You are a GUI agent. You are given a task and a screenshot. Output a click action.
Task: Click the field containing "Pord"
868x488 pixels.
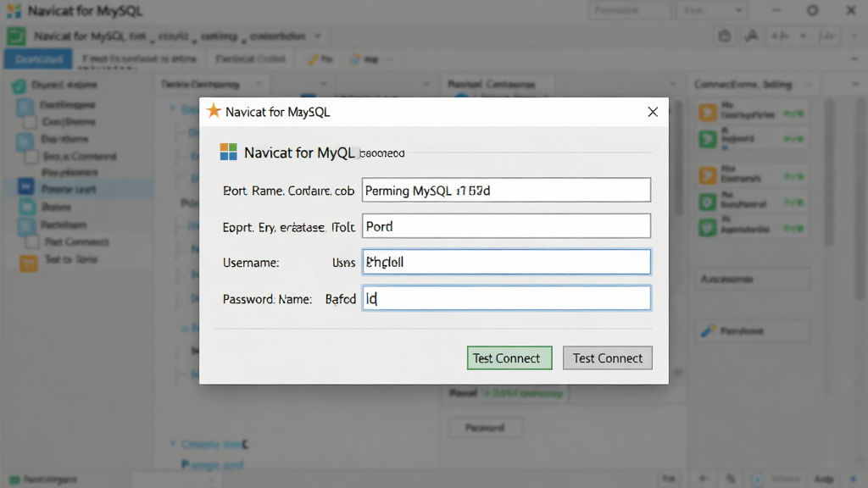pos(506,225)
